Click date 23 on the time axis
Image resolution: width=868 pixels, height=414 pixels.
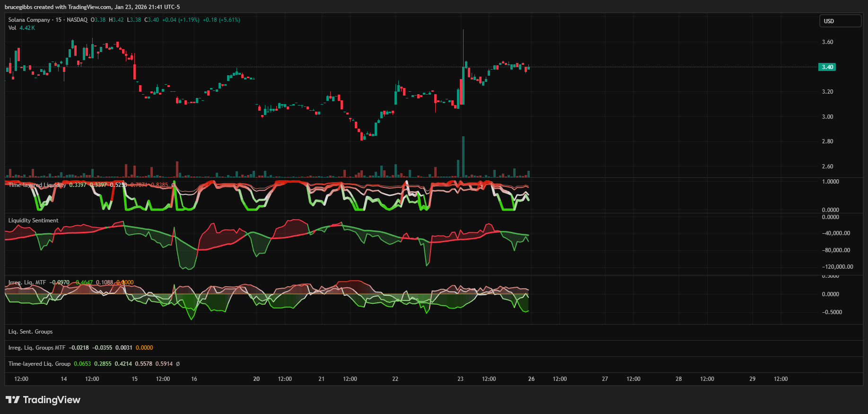tap(460, 379)
